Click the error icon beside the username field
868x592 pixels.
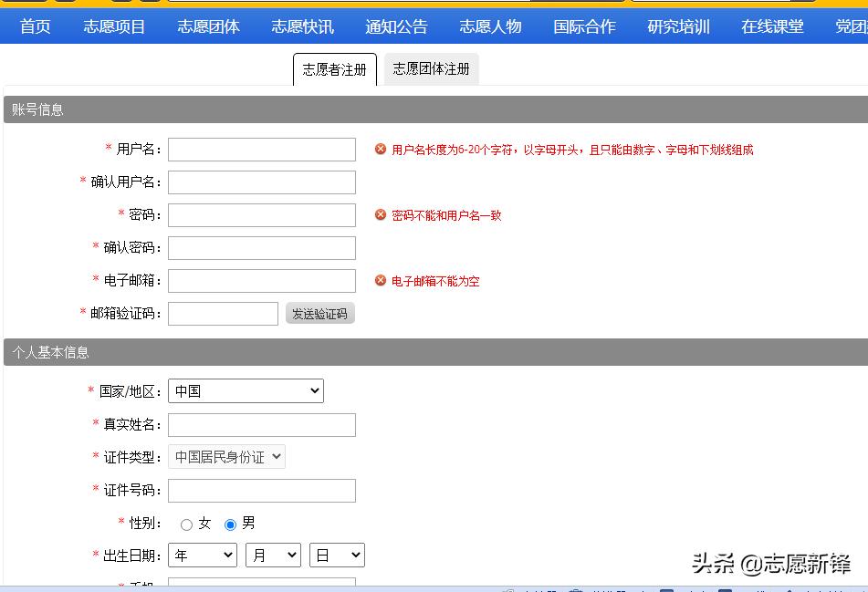[381, 150]
